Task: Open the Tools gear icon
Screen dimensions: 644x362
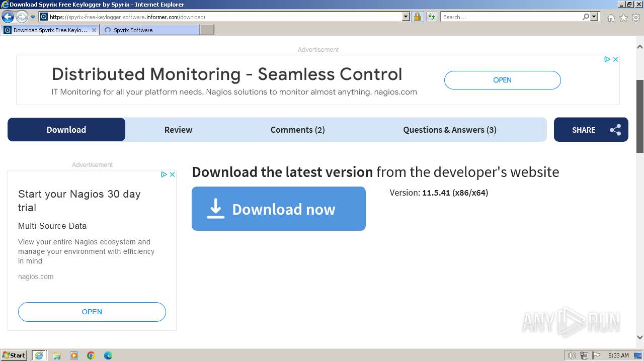Action: 635,18
